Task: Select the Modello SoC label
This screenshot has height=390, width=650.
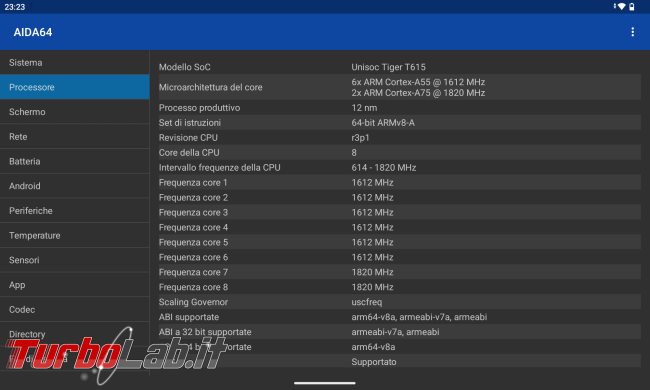Action: pos(184,67)
